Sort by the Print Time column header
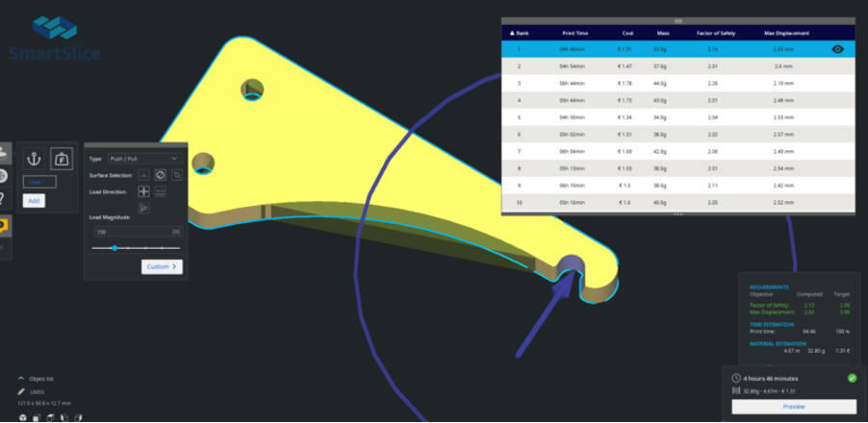 coord(574,33)
